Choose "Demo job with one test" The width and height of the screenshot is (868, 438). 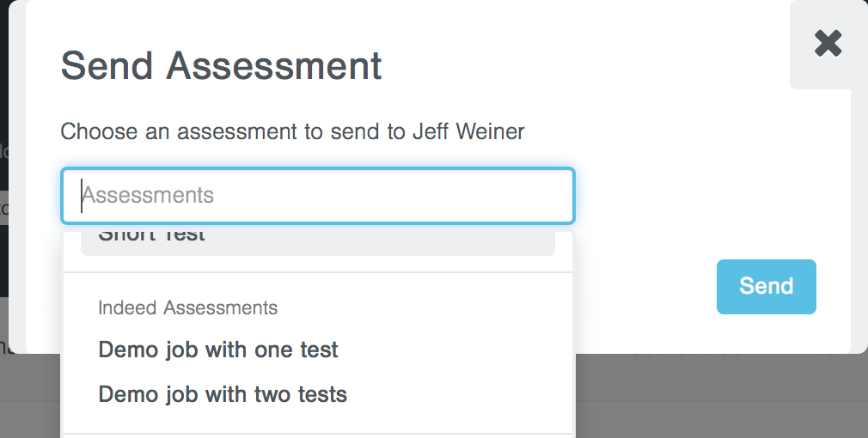point(218,350)
